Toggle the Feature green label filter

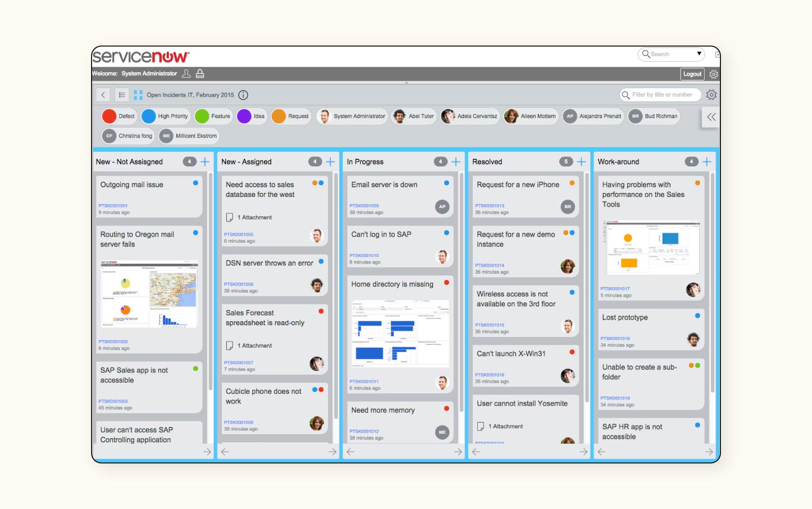213,116
